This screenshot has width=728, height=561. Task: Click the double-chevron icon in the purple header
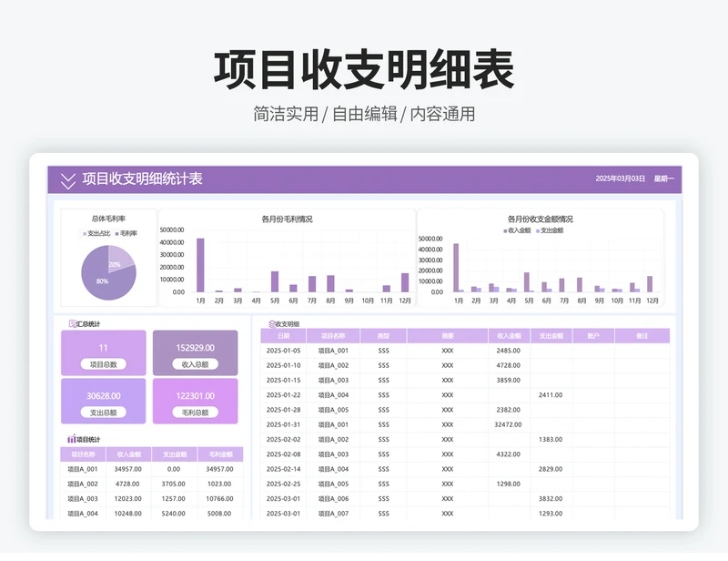tap(67, 181)
